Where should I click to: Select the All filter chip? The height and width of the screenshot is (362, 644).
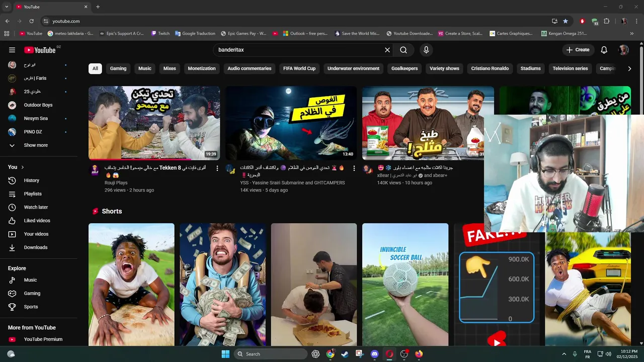pos(95,68)
